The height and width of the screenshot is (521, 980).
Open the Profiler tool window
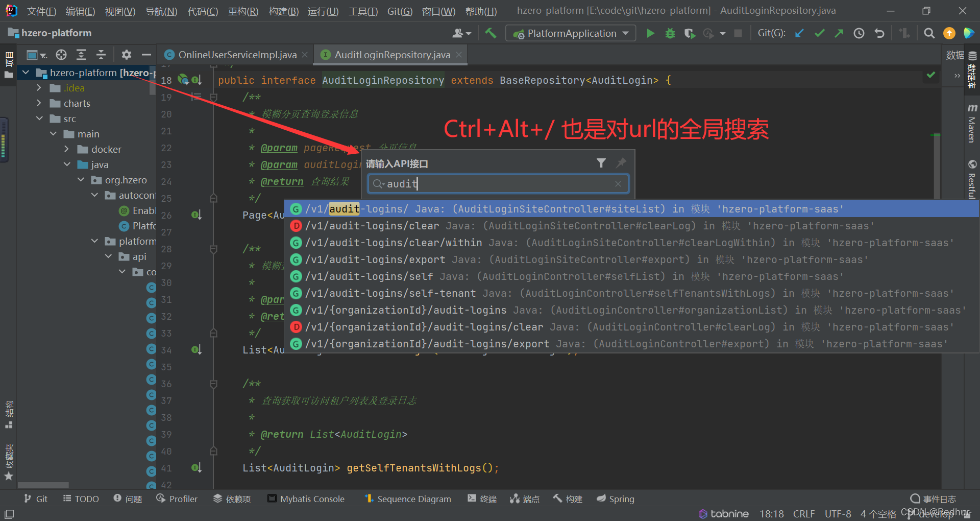(177, 499)
